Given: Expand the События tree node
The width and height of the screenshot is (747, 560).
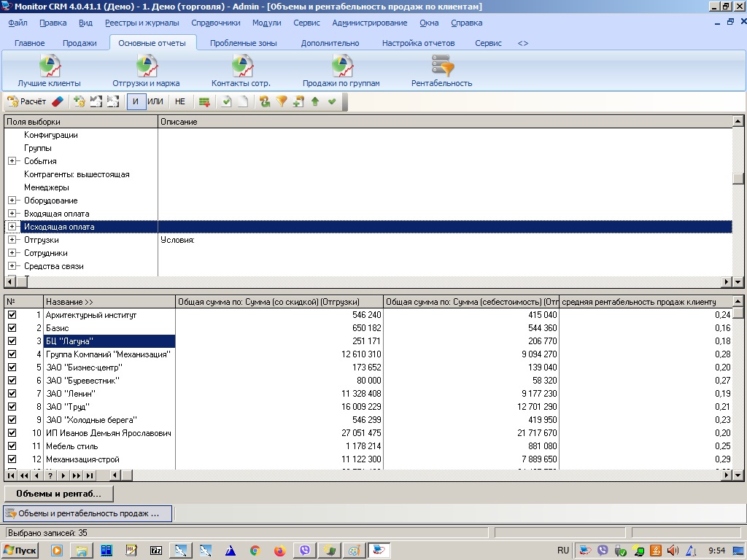Looking at the screenshot, I should point(12,161).
